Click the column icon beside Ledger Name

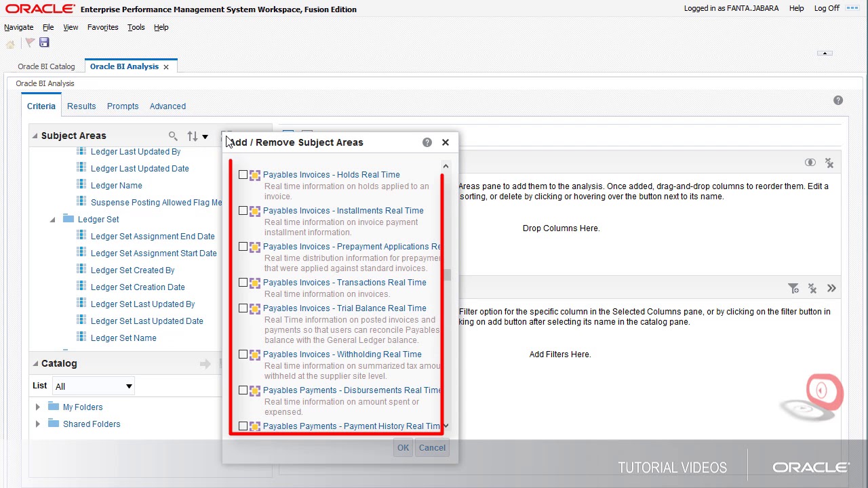click(81, 185)
